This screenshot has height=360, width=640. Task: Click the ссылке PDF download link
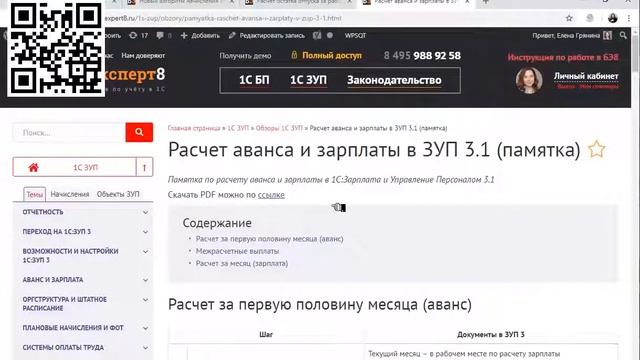click(271, 195)
